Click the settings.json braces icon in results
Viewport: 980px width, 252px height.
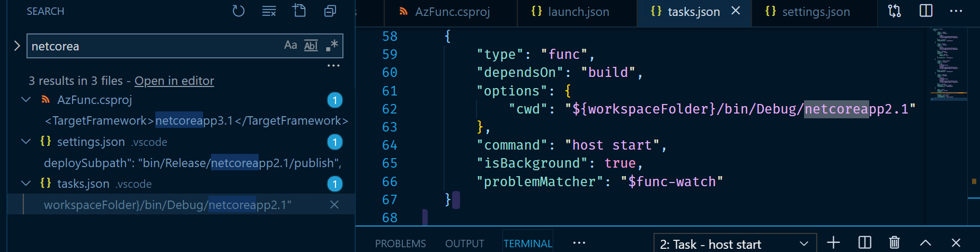point(46,142)
